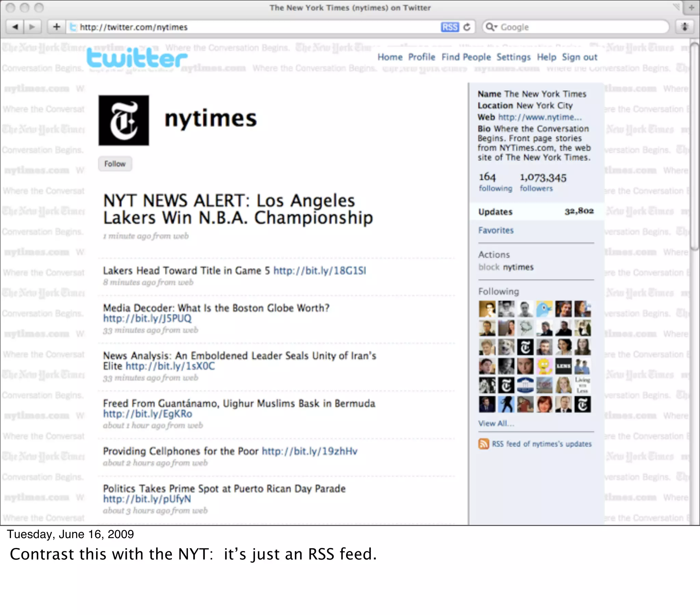Image resolution: width=700 pixels, height=615 pixels.
Task: Open the Puerto Rican parade link http://bit.ly/pUfyN
Action: [x=147, y=499]
